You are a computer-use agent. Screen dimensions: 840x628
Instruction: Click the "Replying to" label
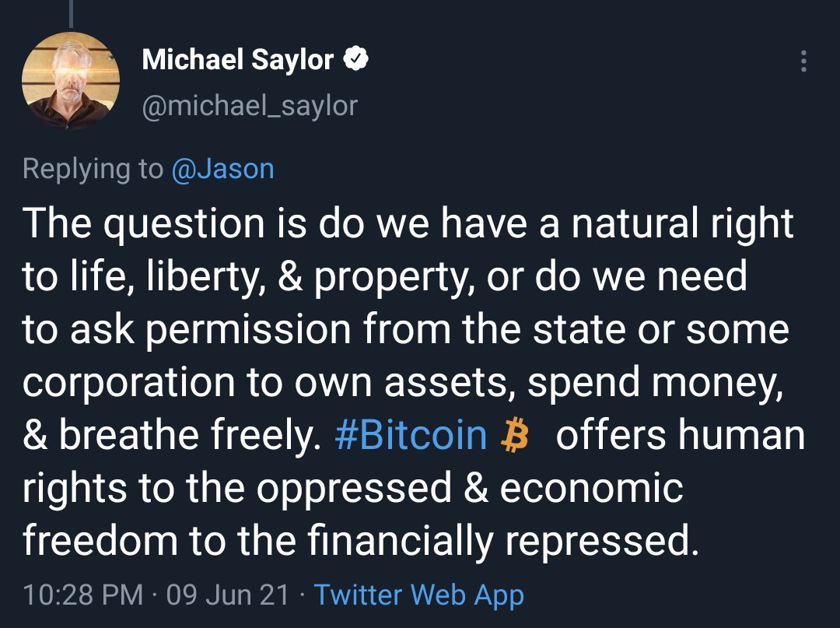(93, 169)
